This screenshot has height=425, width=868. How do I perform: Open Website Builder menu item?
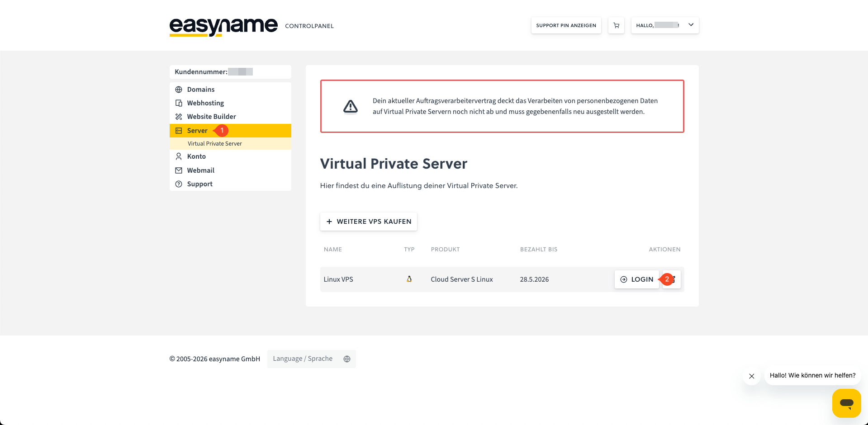(211, 117)
